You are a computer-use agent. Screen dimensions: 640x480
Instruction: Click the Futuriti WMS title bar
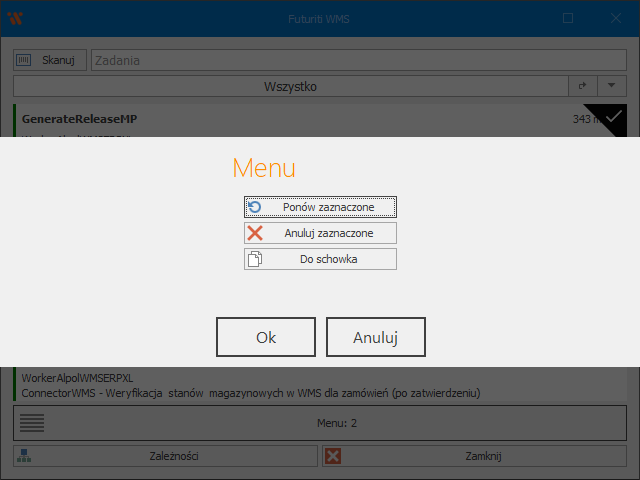[320, 18]
